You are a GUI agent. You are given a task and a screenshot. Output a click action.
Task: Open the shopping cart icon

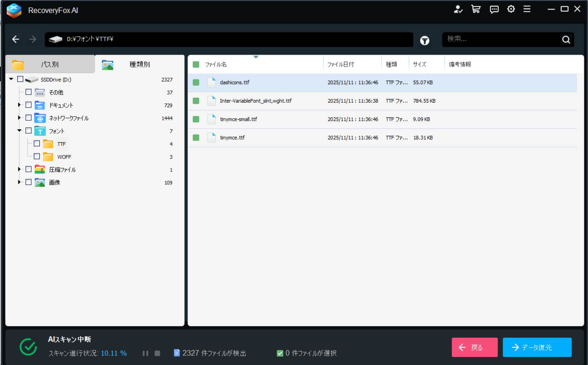pos(476,9)
